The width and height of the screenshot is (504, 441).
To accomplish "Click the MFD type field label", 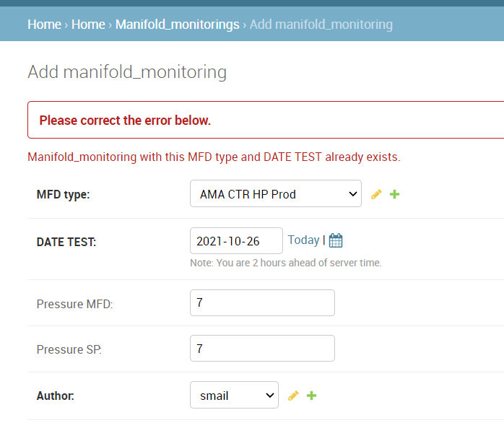I will [x=64, y=195].
